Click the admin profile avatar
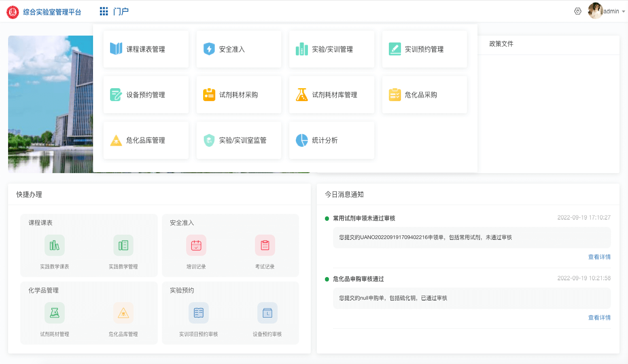The image size is (628, 364). pos(595,11)
